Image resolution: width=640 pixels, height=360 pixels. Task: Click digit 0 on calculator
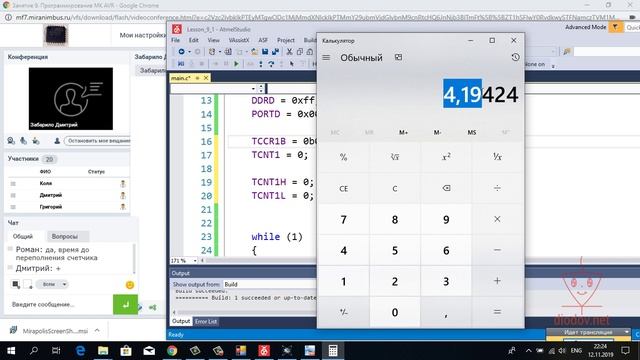point(395,312)
